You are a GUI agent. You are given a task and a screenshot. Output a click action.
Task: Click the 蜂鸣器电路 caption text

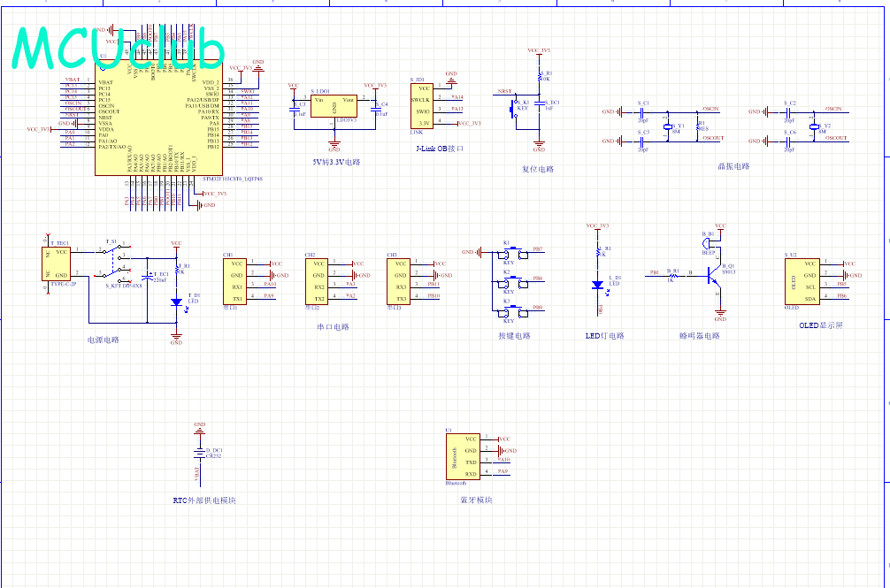pos(699,336)
